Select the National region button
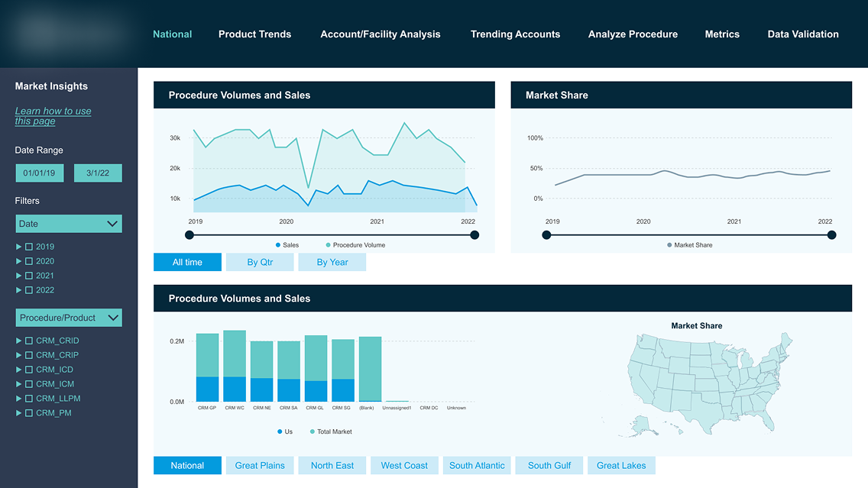This screenshot has height=488, width=868. pyautogui.click(x=187, y=465)
